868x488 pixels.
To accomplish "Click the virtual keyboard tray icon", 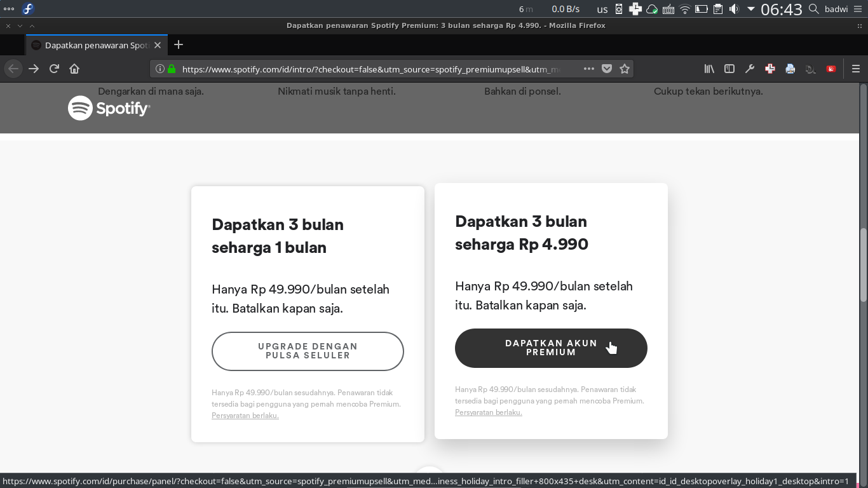I will (x=668, y=9).
